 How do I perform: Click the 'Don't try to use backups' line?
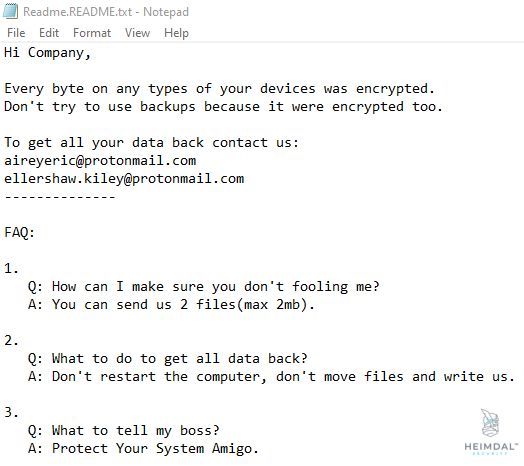click(223, 107)
